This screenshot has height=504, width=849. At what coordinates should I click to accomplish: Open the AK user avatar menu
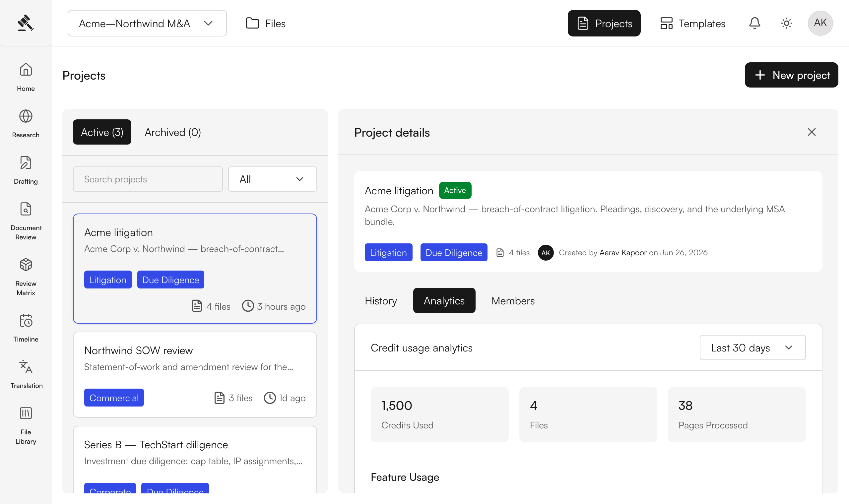[x=820, y=23]
